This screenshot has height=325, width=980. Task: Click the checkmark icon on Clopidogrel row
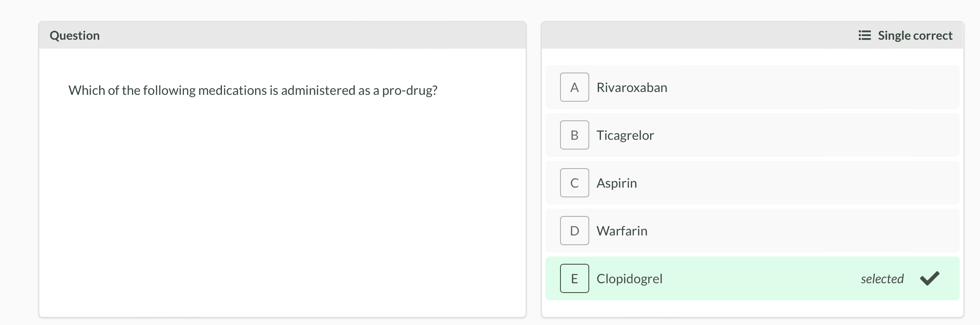(x=929, y=278)
